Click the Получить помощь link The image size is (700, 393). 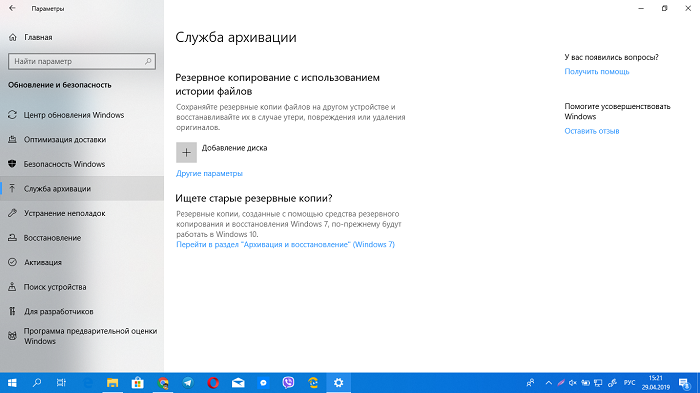point(596,71)
